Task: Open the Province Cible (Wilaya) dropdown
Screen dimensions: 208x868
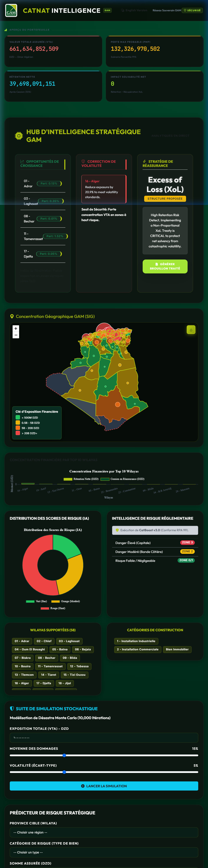Action: pyautogui.click(x=104, y=832)
